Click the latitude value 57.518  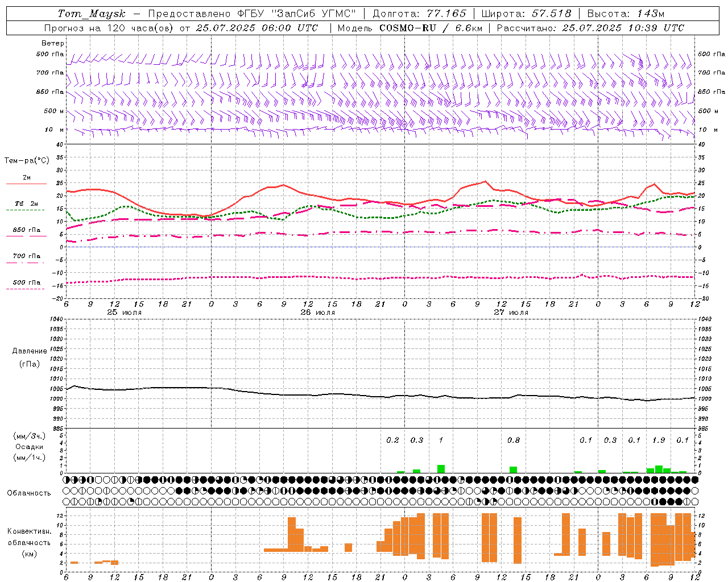tap(551, 14)
